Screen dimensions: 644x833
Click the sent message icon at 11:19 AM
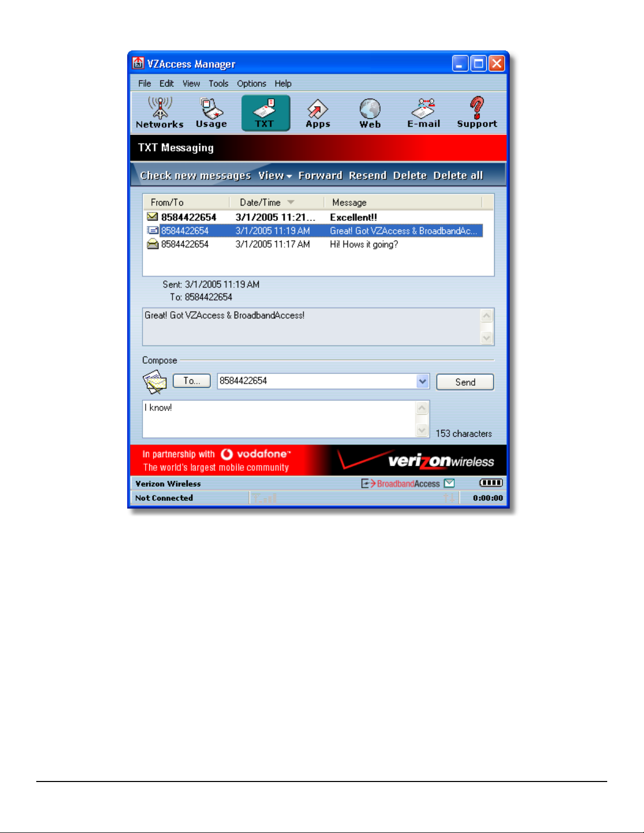click(x=152, y=230)
